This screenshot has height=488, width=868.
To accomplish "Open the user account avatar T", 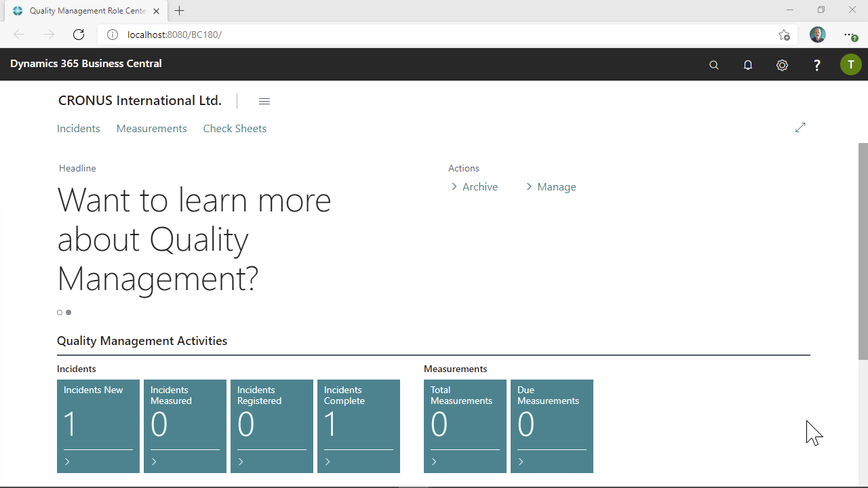I will point(851,64).
